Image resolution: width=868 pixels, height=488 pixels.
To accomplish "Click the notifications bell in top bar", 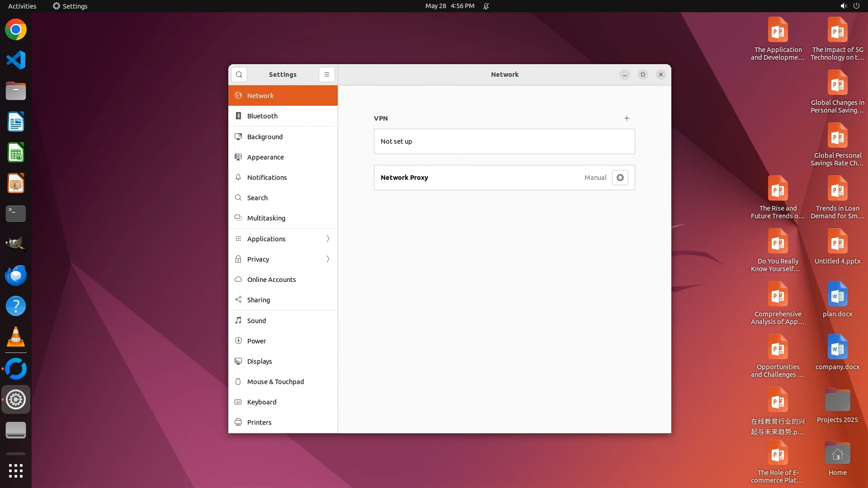I will click(x=486, y=6).
